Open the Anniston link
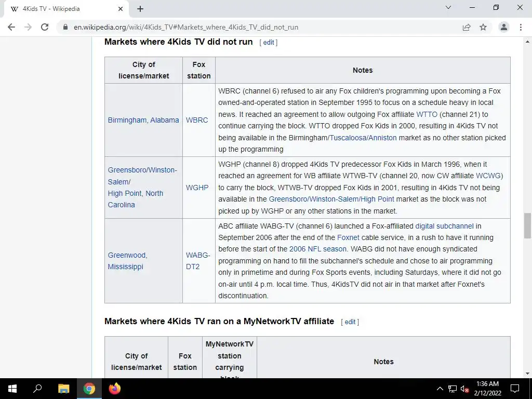532x399 pixels. click(382, 138)
